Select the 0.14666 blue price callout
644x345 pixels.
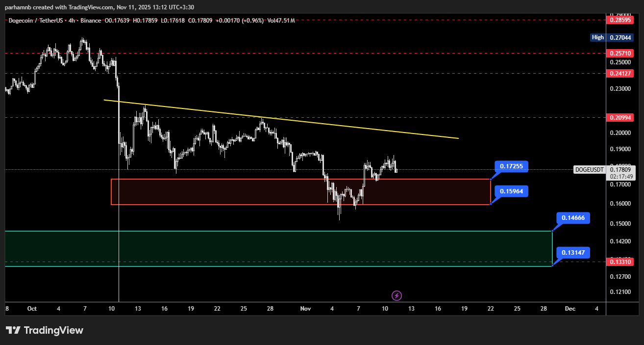(x=573, y=218)
